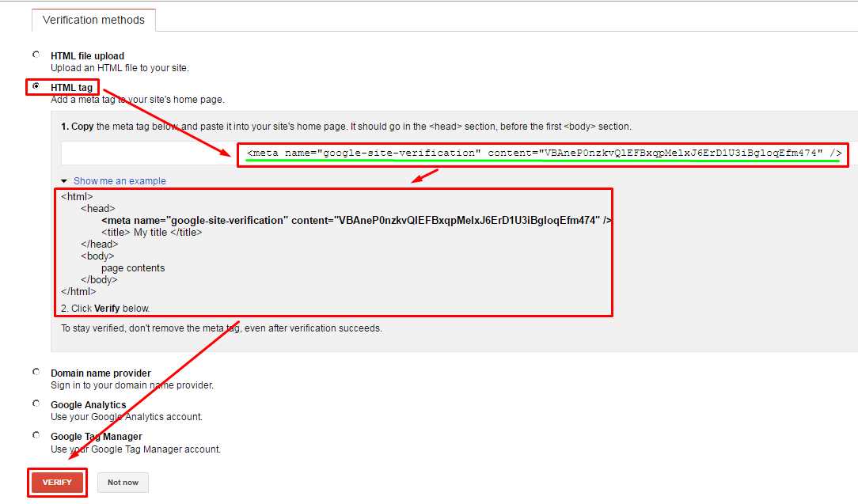The width and height of the screenshot is (858, 504).
Task: Click the opening '<html>' example line
Action: pos(77,196)
